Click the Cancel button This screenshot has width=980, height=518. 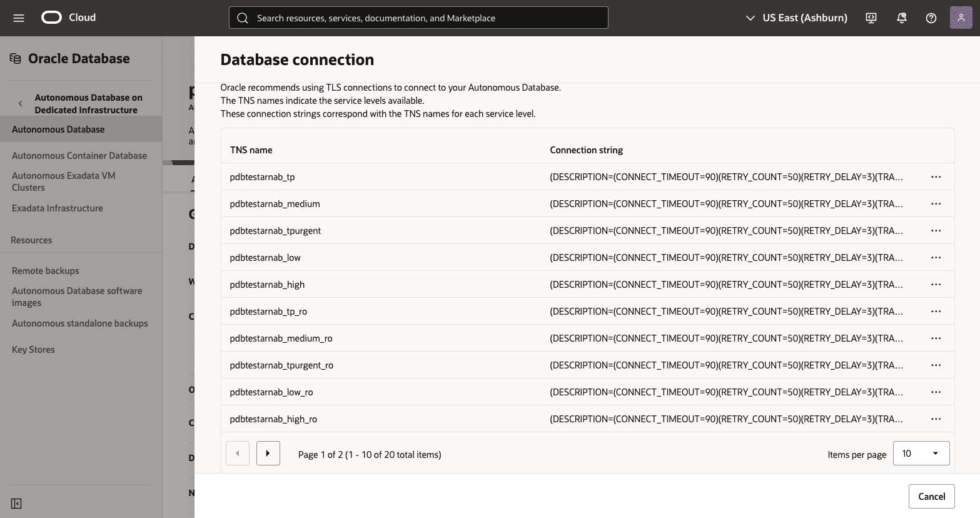[x=931, y=496]
